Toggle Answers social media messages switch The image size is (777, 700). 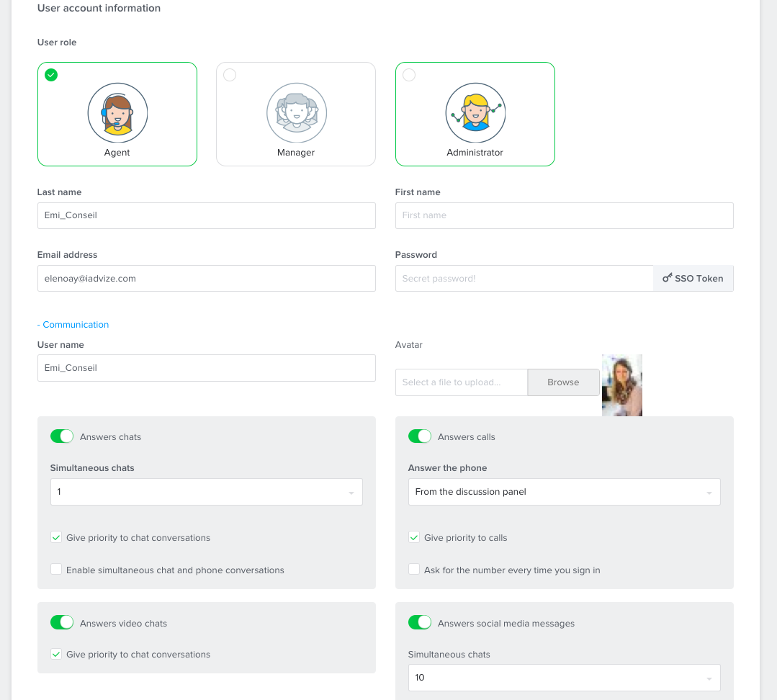tap(420, 623)
